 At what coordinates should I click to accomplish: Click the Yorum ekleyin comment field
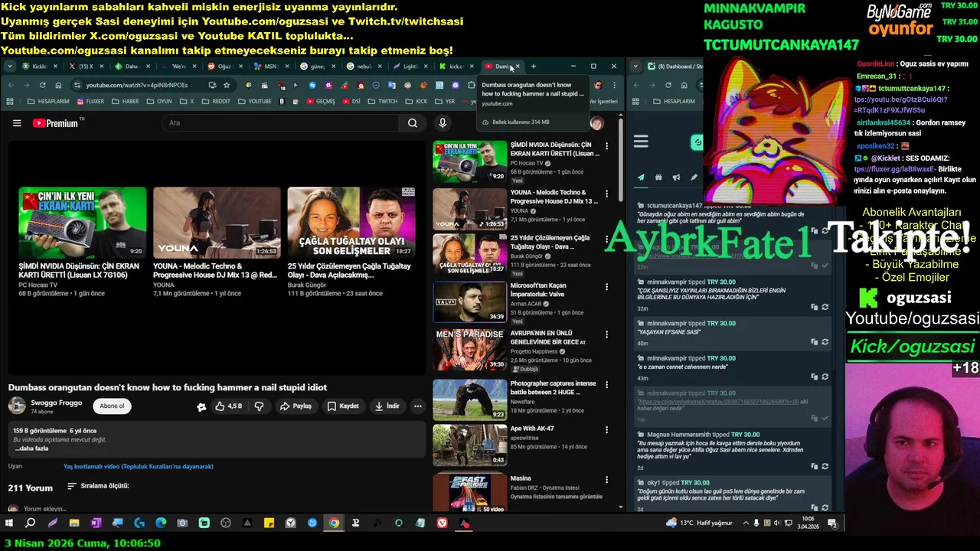tap(44, 509)
